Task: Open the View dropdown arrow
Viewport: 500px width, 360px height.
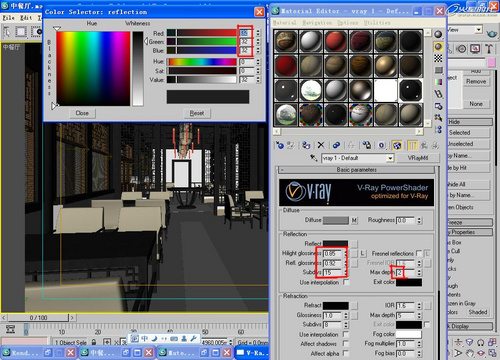Action: (x=479, y=30)
